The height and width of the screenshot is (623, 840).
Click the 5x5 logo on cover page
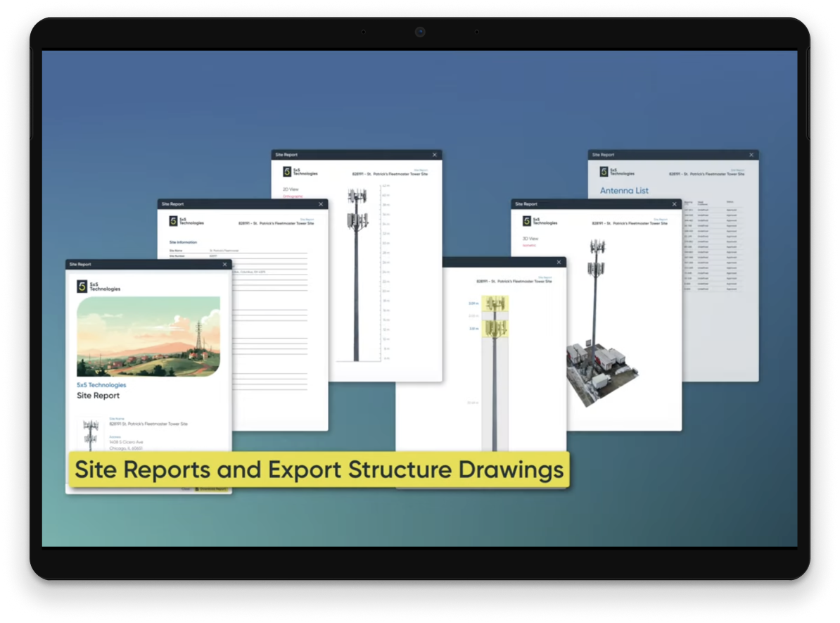pos(82,287)
